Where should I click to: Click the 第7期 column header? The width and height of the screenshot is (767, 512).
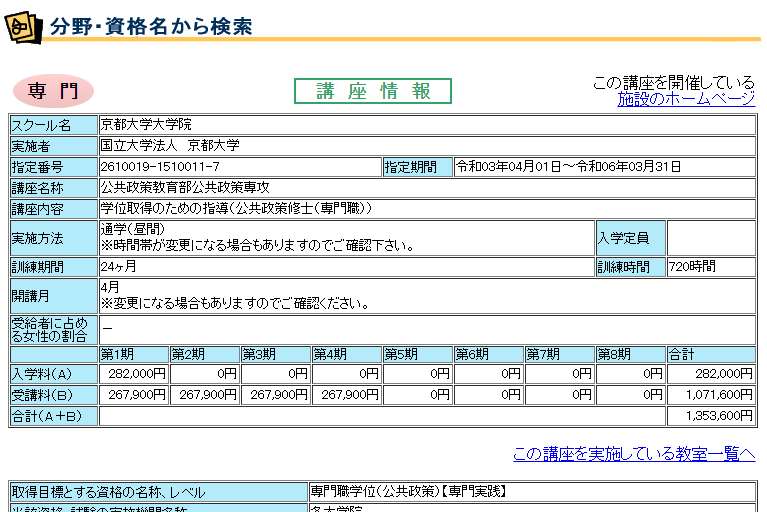click(560, 355)
